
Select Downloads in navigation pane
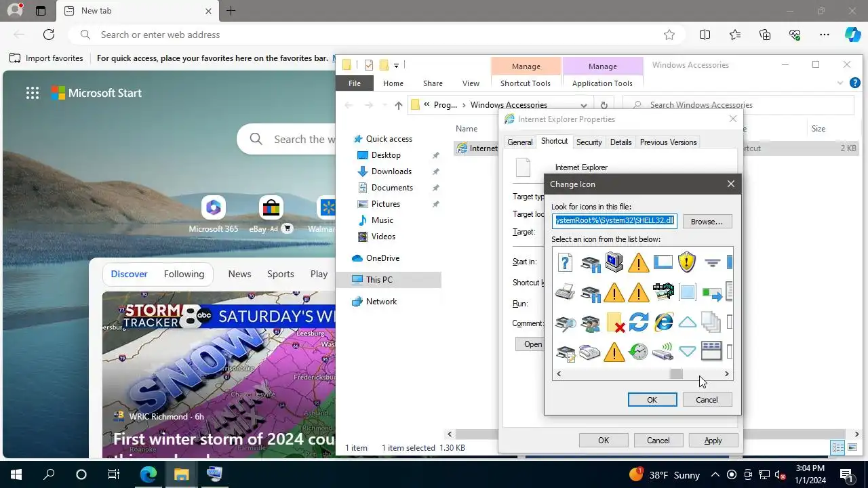coord(391,171)
